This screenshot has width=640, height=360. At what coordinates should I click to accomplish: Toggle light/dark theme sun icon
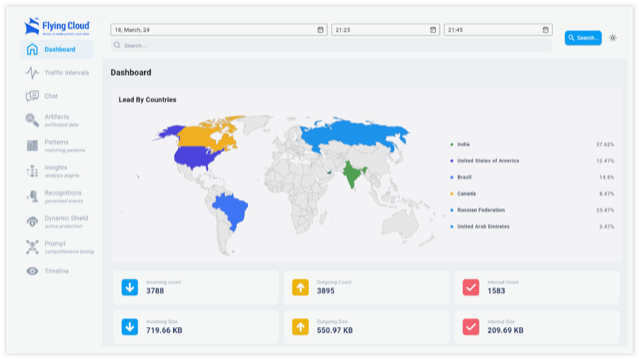pos(613,38)
